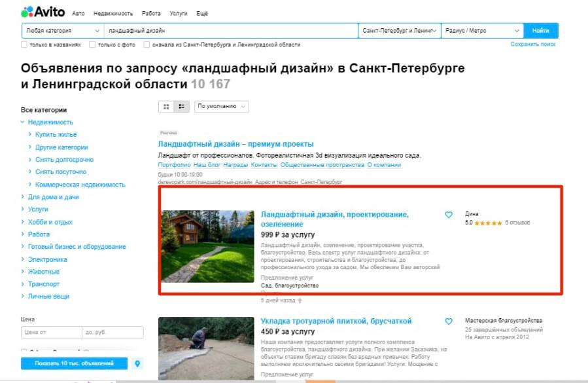Open listing 'Укладка тротуарной плиткой, брусчаткой'
This screenshot has width=588, height=383.
tap(336, 321)
